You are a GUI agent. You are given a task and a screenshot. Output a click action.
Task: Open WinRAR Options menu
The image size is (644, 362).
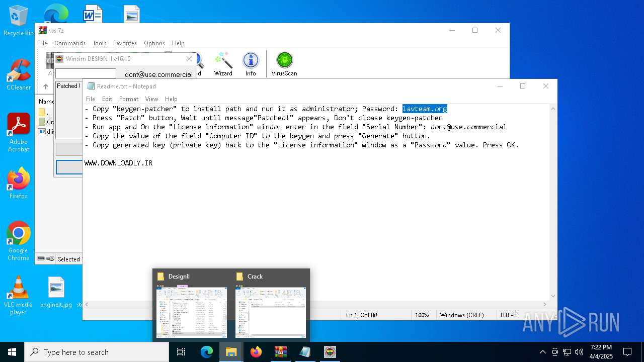(154, 43)
